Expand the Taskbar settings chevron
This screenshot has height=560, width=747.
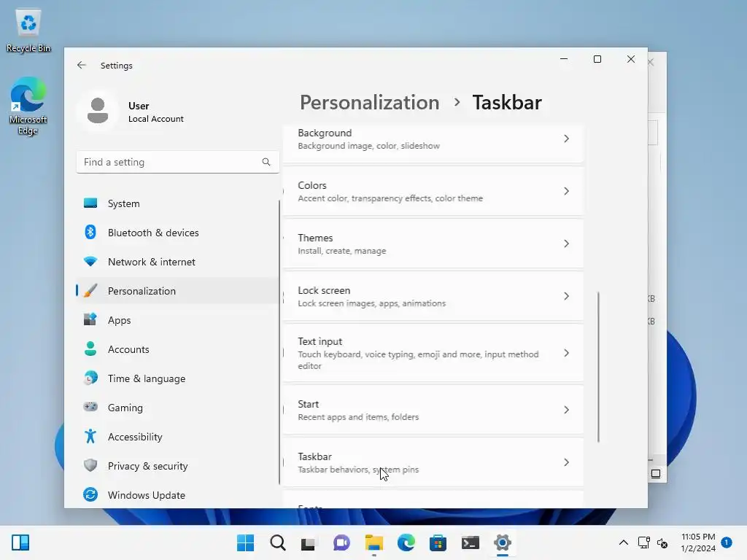566,462
